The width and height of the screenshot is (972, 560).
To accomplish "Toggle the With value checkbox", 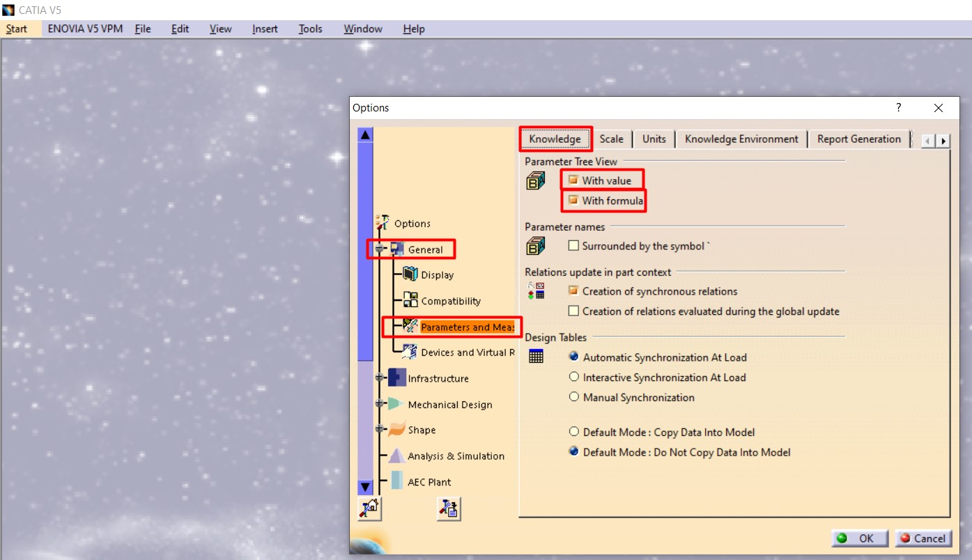I will [573, 180].
